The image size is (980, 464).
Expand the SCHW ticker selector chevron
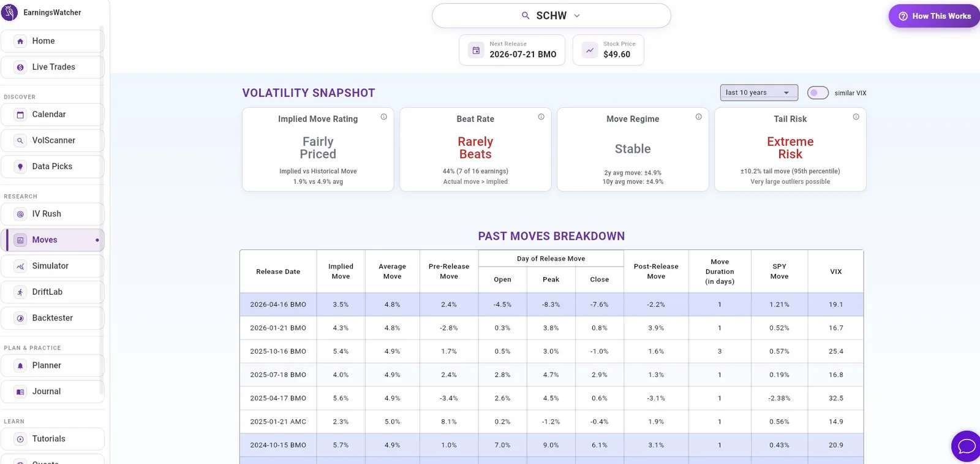click(576, 16)
